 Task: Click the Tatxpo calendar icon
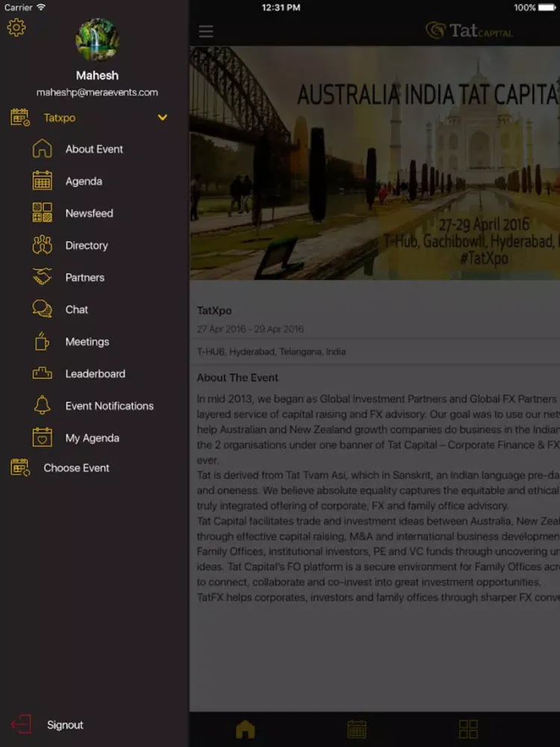(x=20, y=117)
